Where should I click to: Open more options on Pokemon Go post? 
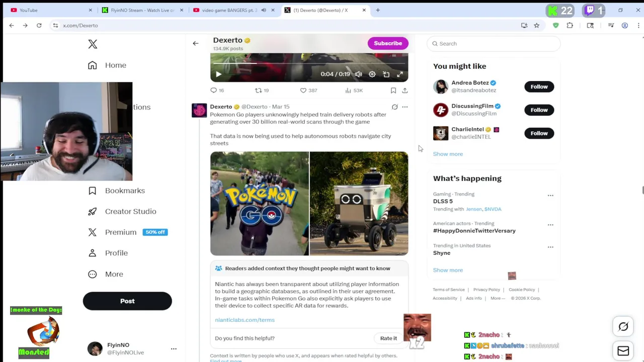tap(405, 107)
